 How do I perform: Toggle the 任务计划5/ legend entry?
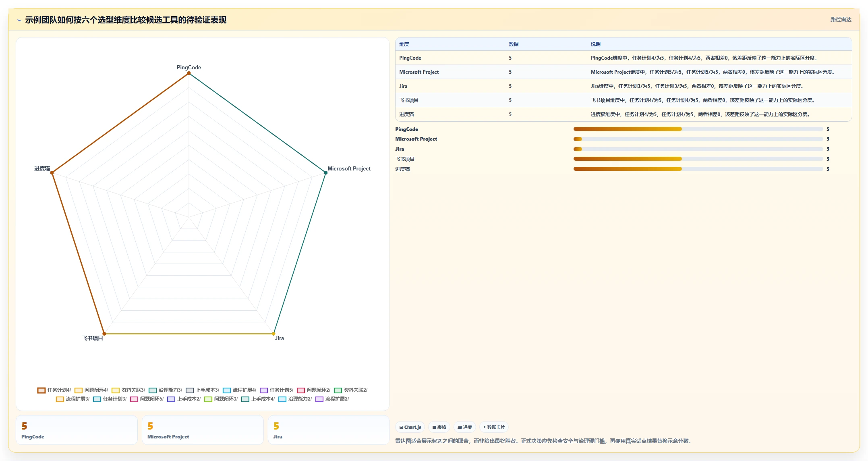[x=276, y=390]
